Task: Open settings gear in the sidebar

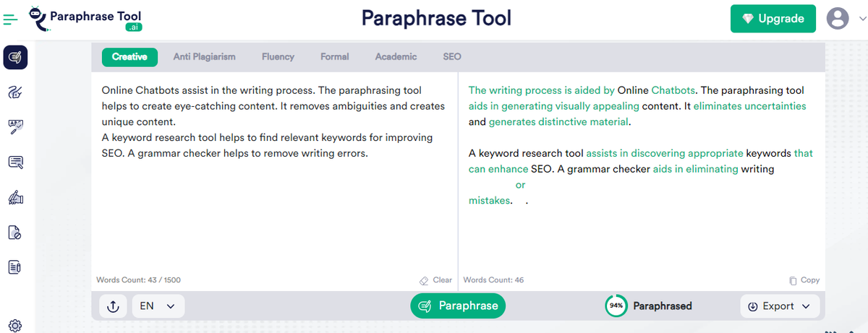Action: [x=15, y=326]
